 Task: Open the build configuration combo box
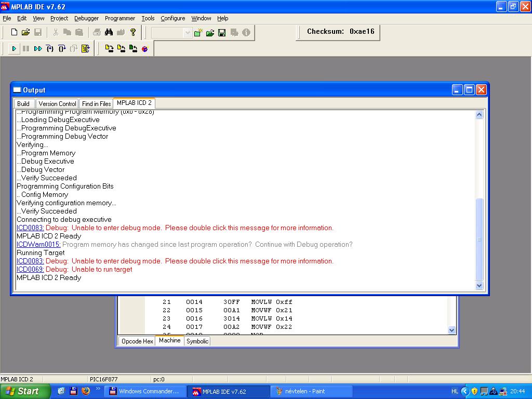[171, 33]
